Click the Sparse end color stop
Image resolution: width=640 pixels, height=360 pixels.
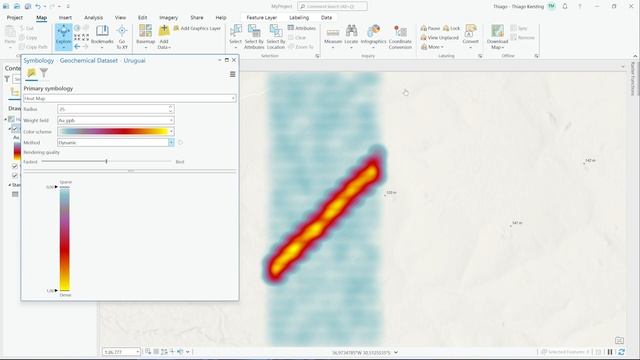(56, 187)
